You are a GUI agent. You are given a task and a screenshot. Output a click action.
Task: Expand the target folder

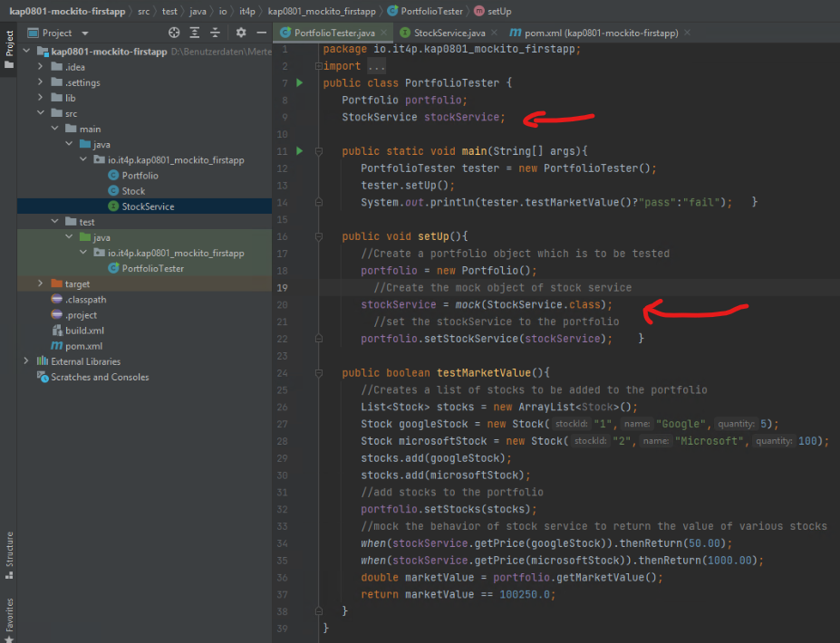click(41, 284)
